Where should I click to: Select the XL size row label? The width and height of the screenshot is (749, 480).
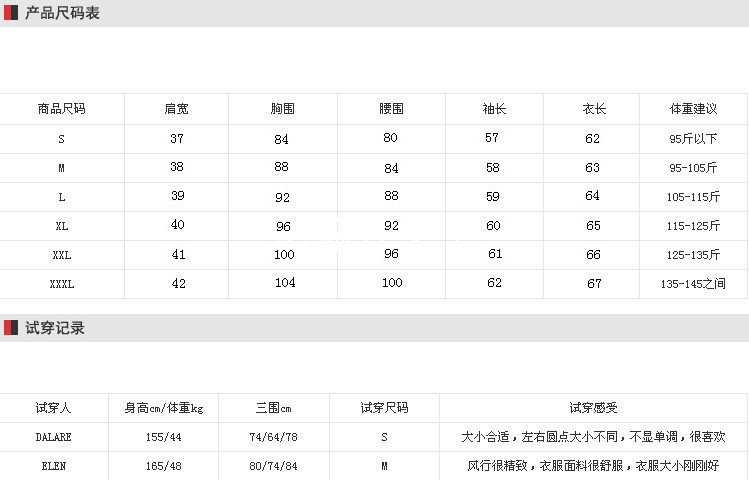click(61, 226)
